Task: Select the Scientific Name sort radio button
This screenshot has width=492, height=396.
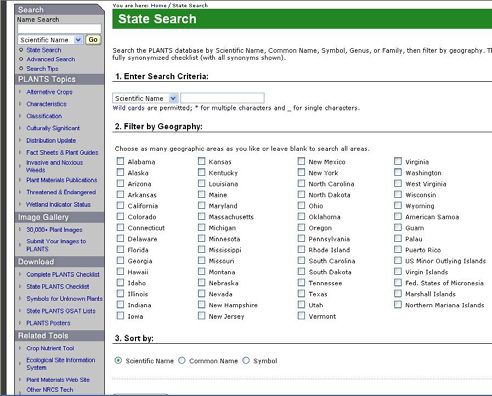Action: (118, 360)
